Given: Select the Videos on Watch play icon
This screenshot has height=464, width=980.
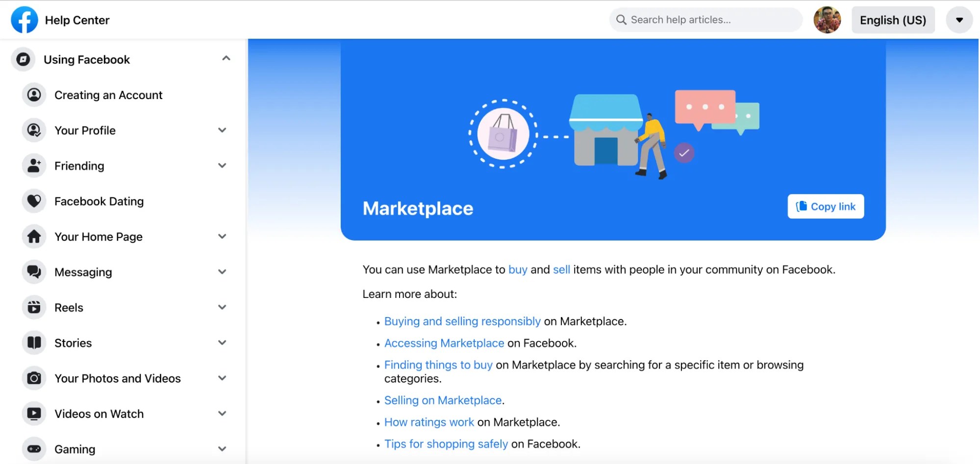Looking at the screenshot, I should [x=33, y=414].
